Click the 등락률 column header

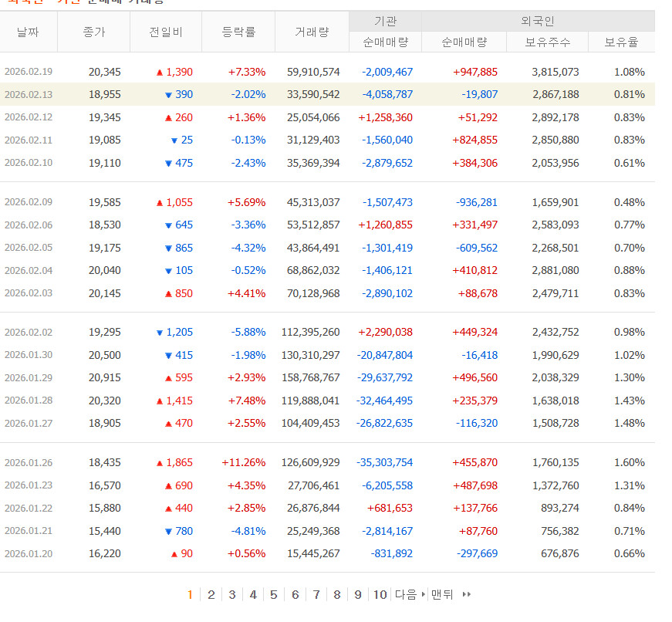(238, 32)
